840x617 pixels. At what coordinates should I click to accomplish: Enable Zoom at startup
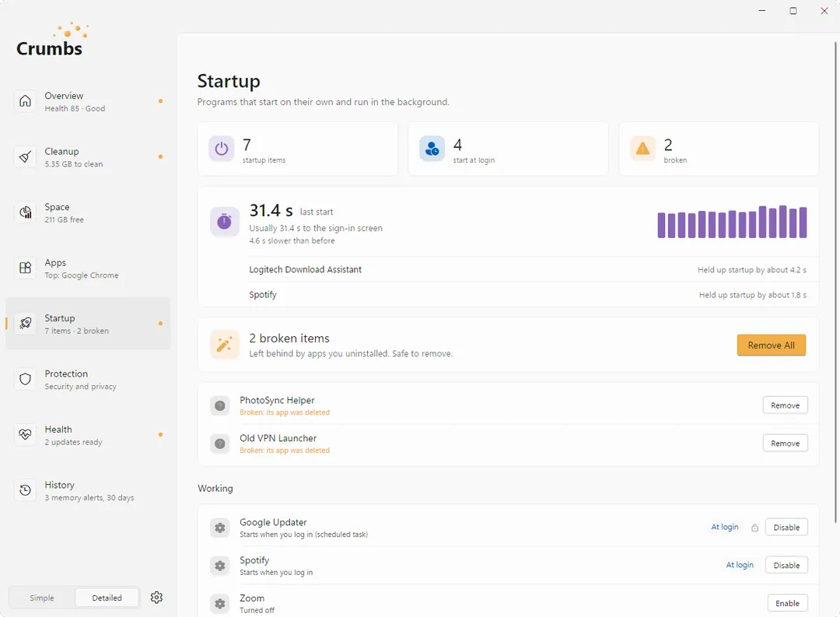pyautogui.click(x=787, y=603)
